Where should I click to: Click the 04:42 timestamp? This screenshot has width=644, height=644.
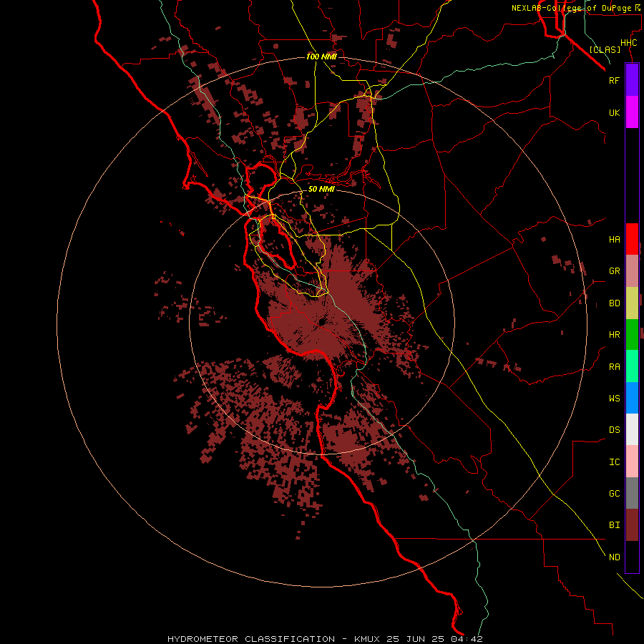click(468, 639)
